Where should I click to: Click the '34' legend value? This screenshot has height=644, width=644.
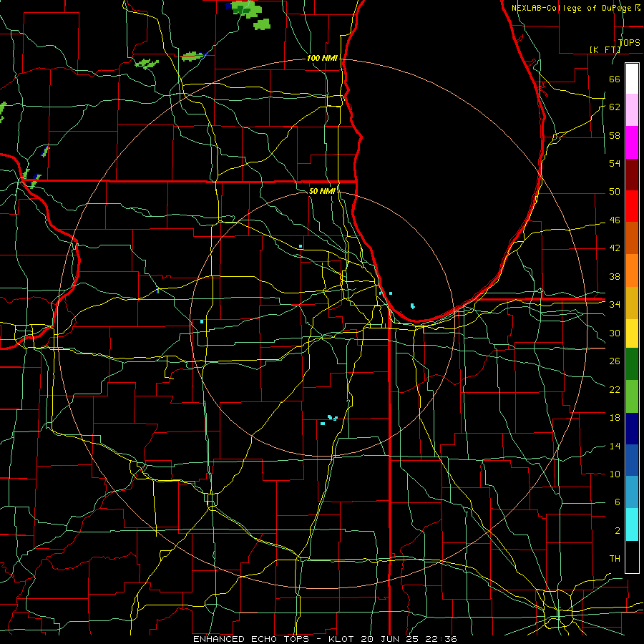(615, 305)
